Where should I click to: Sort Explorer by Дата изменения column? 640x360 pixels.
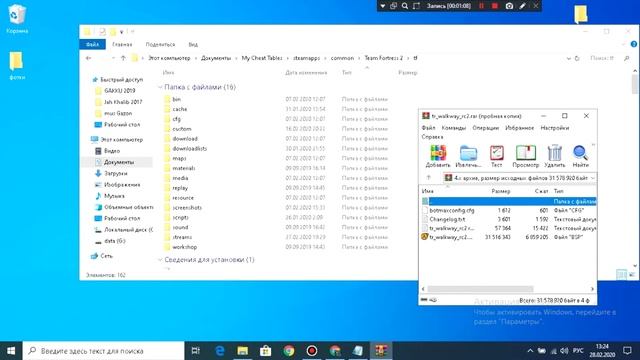point(306,73)
